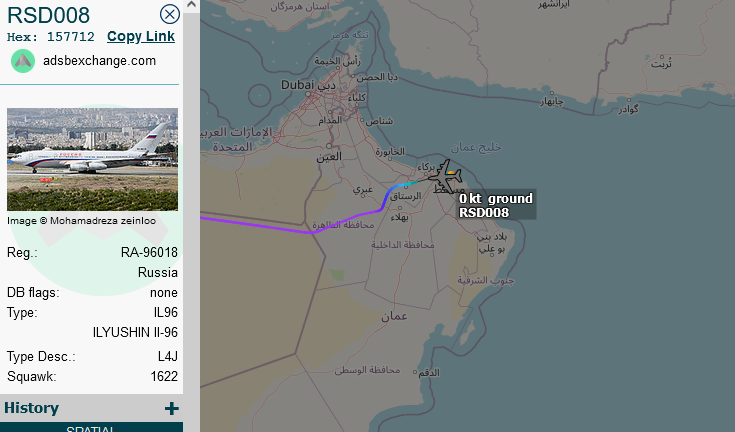Screen dimensions: 735x432
Task: Click the adsbexchange round logo icon
Action: (x=23, y=60)
